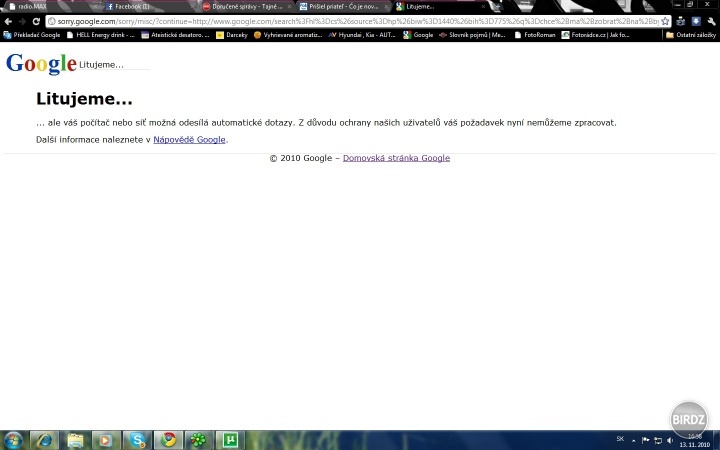Image resolution: width=720 pixels, height=450 pixels.
Task: Go back to the previous page
Action: (x=8, y=21)
